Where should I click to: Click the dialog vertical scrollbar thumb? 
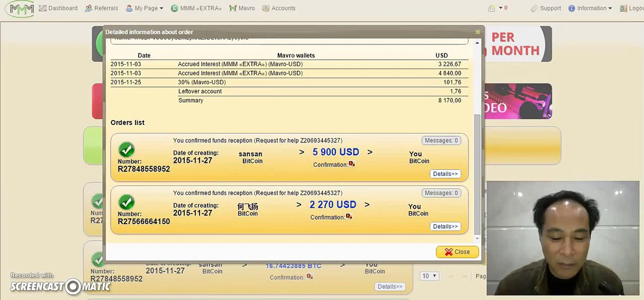(x=477, y=174)
